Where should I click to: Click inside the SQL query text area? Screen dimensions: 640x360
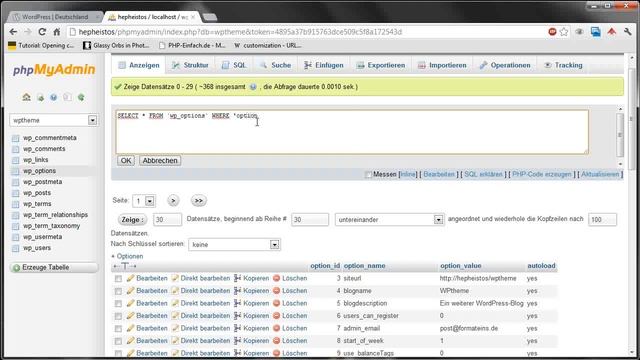(x=352, y=131)
